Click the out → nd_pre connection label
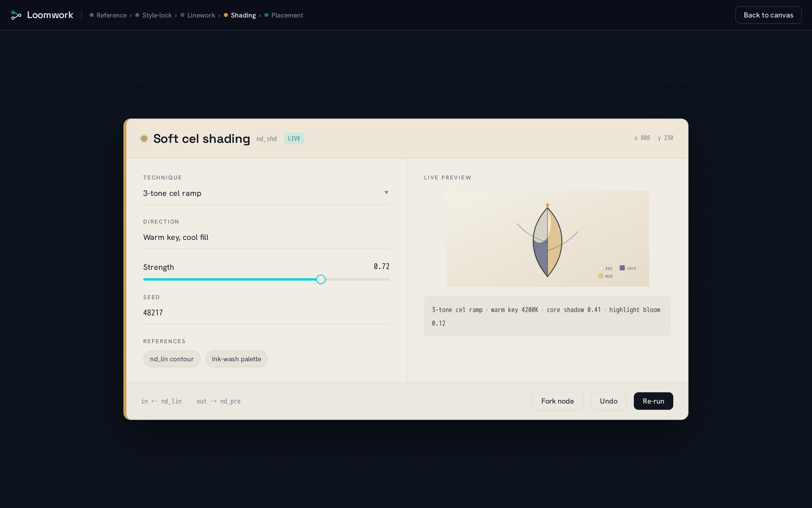Screen dimensions: 812x508 [x=219, y=401]
